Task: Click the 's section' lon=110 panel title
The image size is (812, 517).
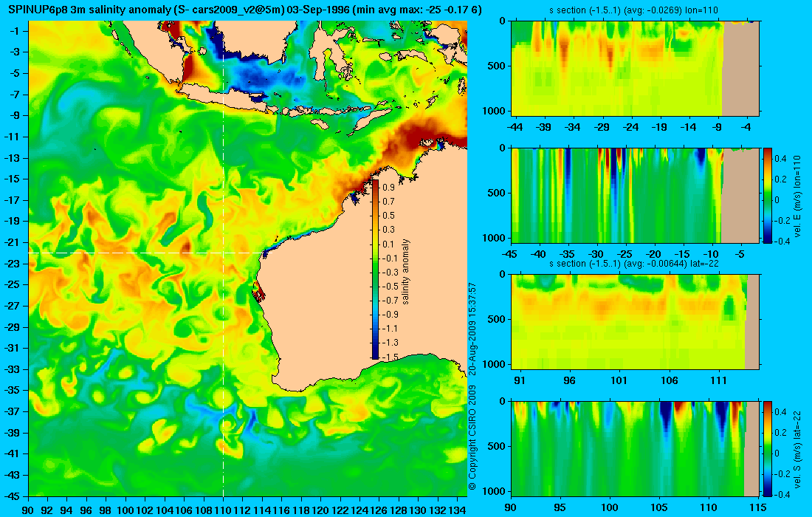Action: (633, 10)
